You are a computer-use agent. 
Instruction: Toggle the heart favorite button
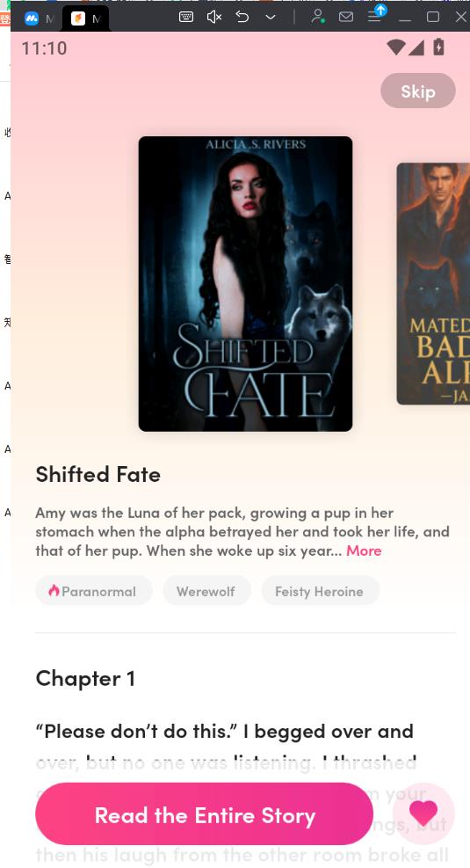click(423, 813)
